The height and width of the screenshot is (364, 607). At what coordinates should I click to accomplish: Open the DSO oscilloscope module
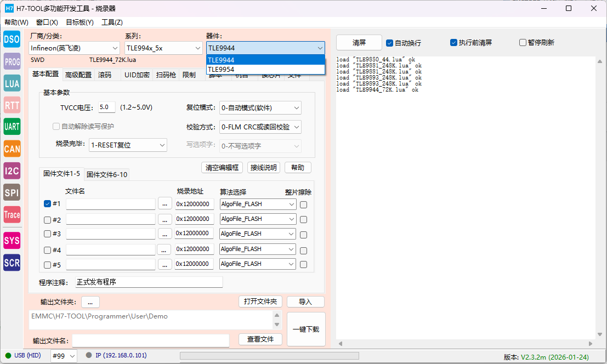12,39
